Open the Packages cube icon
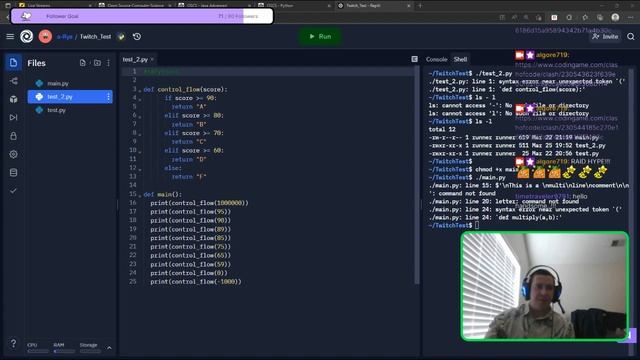 [13, 99]
